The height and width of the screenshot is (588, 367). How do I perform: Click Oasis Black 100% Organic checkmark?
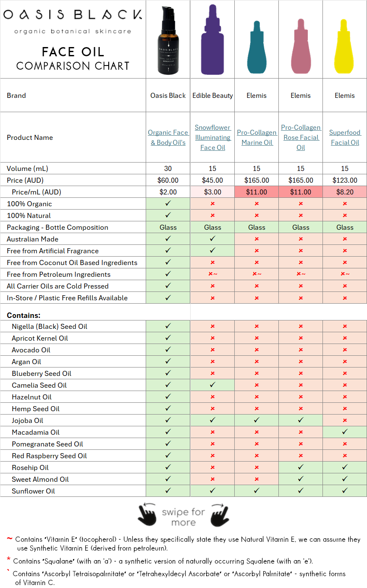tap(168, 203)
